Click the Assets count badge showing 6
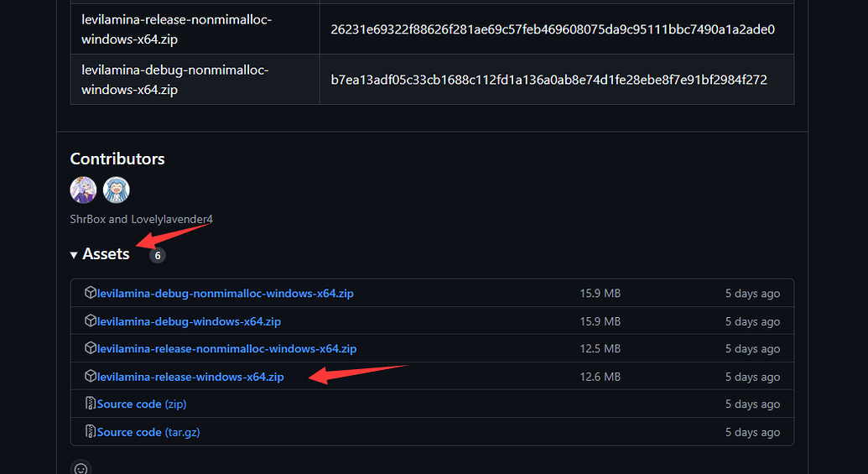Image resolution: width=868 pixels, height=474 pixels. (158, 255)
